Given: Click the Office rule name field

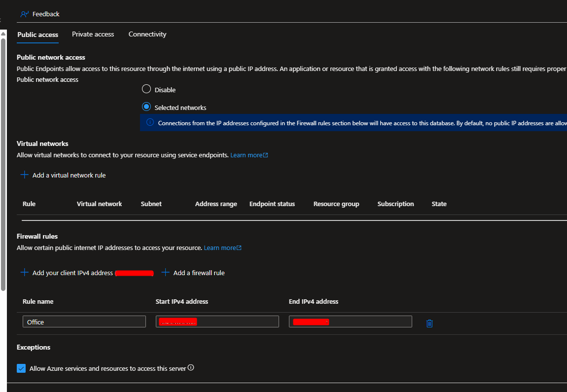Looking at the screenshot, I should point(84,321).
